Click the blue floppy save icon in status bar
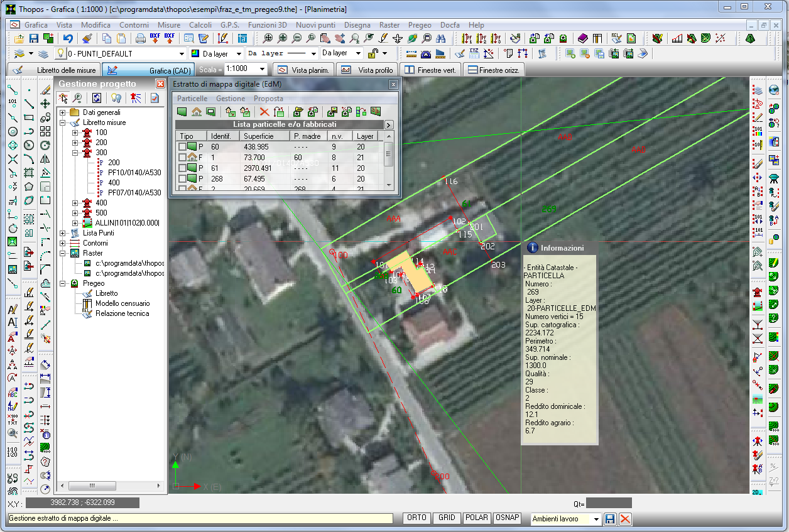 point(609,519)
